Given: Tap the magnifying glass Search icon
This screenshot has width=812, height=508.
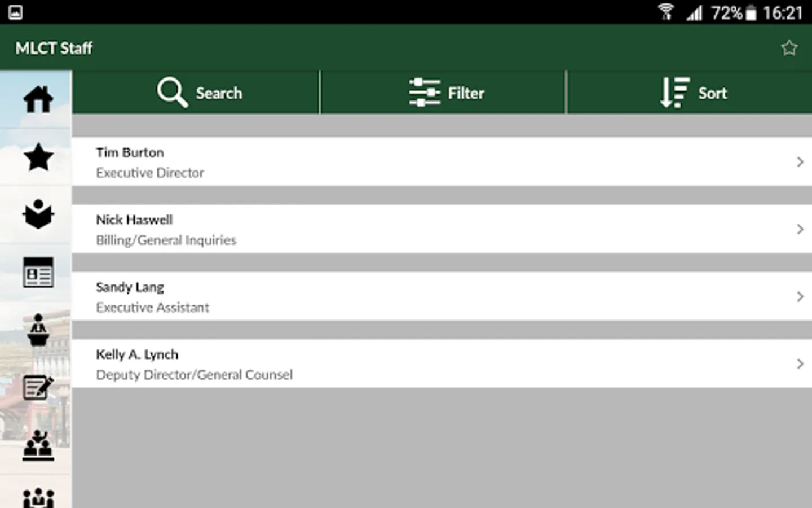Looking at the screenshot, I should coord(172,93).
